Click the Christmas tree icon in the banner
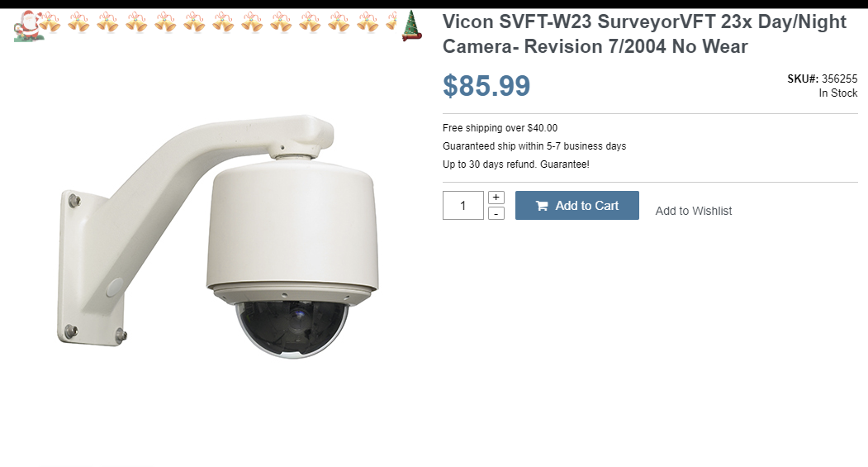 [411, 26]
